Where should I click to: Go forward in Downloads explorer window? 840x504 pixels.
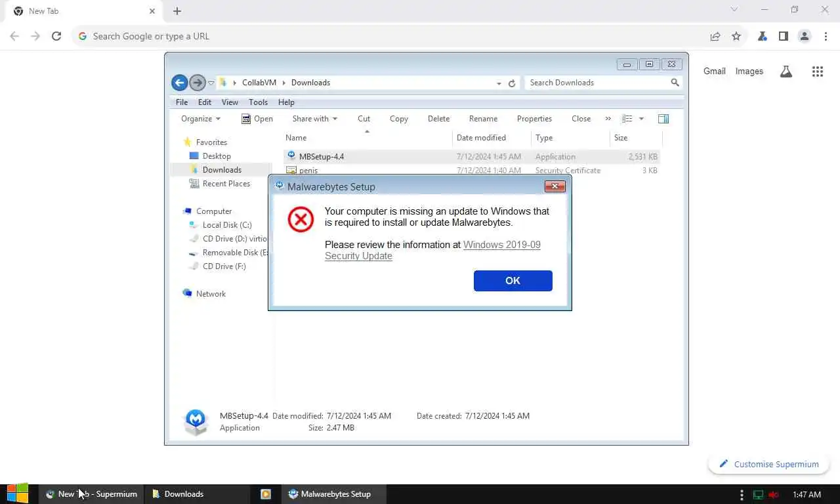(x=197, y=83)
